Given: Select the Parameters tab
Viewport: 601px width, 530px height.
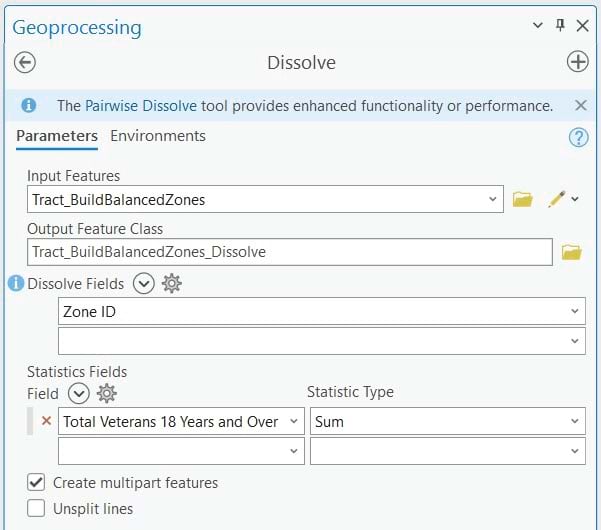Looking at the screenshot, I should click(57, 136).
